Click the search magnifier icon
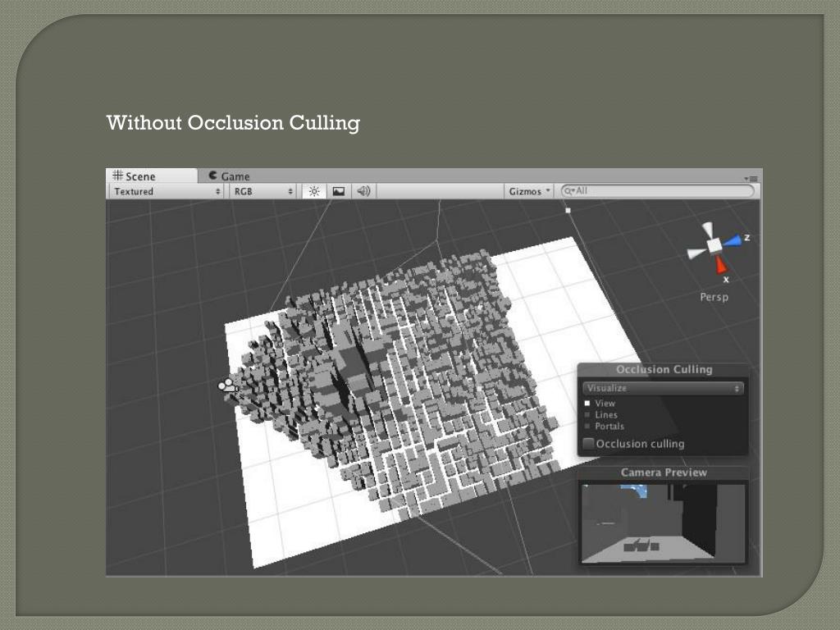 pos(569,190)
